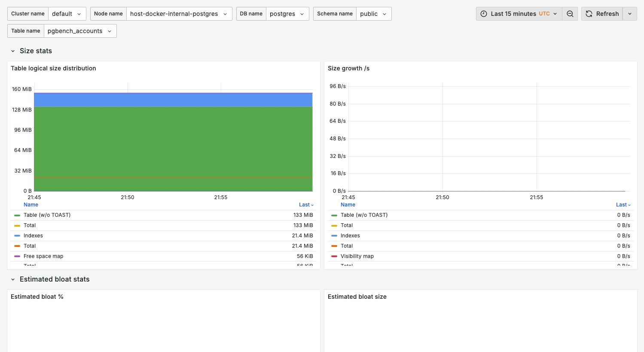Viewport: 644px width, 352px height.
Task: Toggle the Free space map legend entry
Action: coord(44,256)
